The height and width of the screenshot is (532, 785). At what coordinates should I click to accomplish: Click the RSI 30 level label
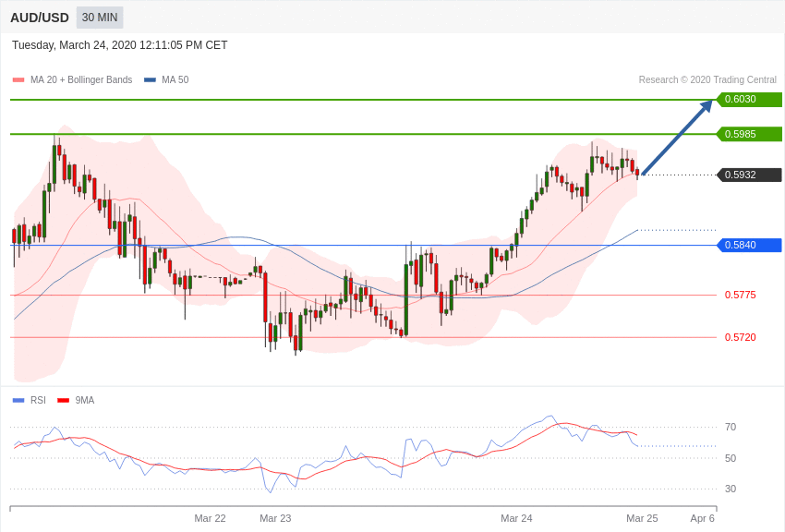[x=731, y=489]
